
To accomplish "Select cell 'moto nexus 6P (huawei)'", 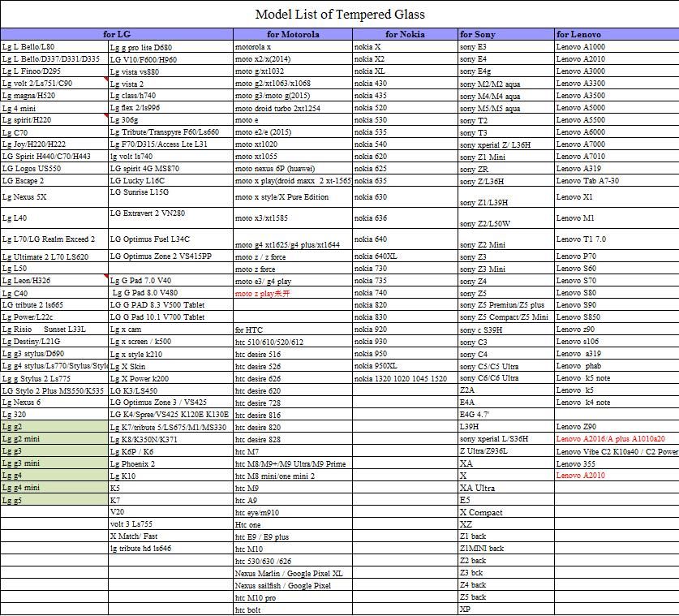I will point(293,169).
